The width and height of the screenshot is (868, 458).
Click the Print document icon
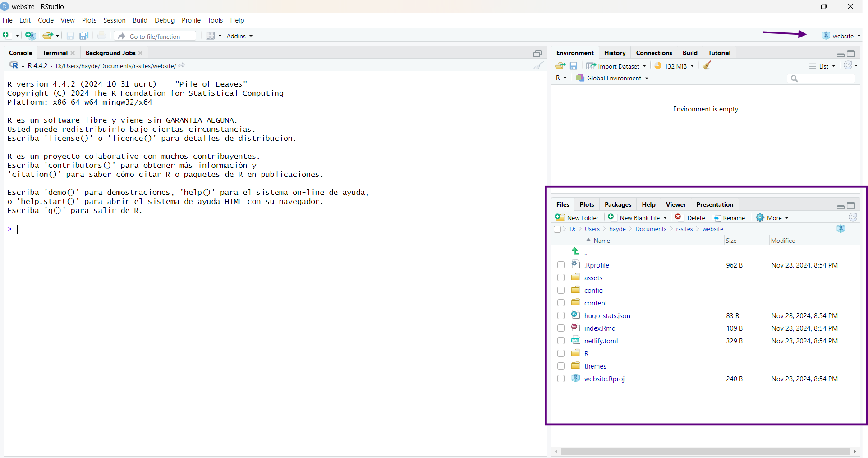[x=102, y=36]
